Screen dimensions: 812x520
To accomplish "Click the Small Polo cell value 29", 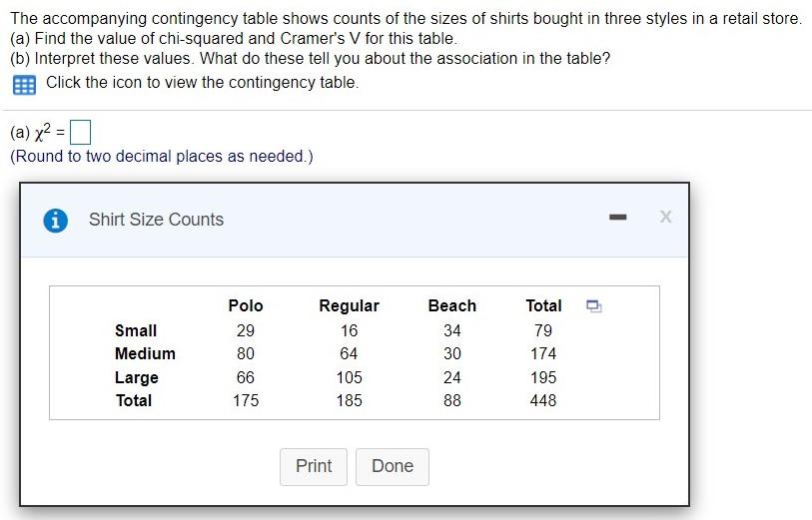I will tap(246, 330).
